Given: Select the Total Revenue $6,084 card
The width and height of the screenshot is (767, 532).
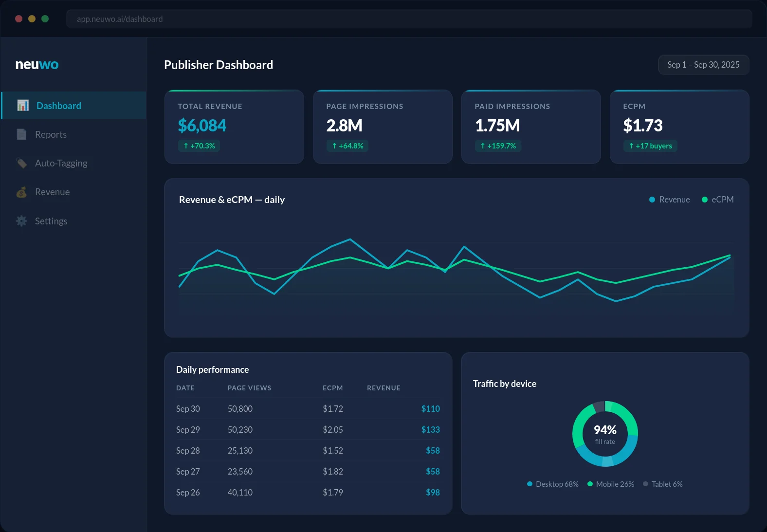Looking at the screenshot, I should tap(234, 127).
